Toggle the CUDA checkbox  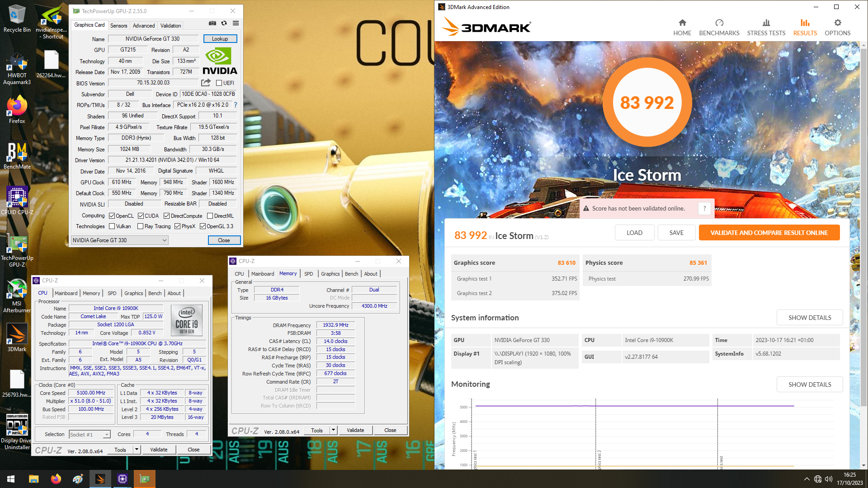coord(141,216)
